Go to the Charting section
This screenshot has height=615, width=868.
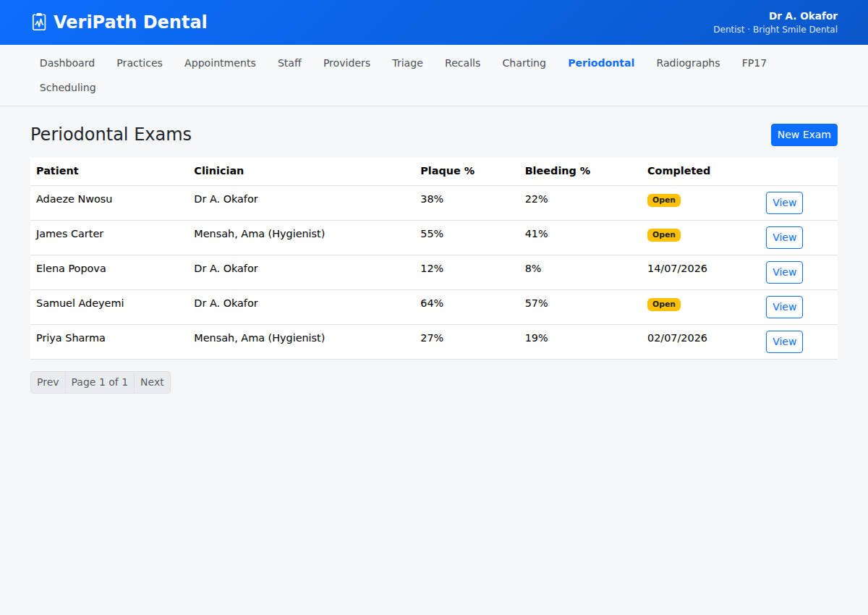point(524,63)
